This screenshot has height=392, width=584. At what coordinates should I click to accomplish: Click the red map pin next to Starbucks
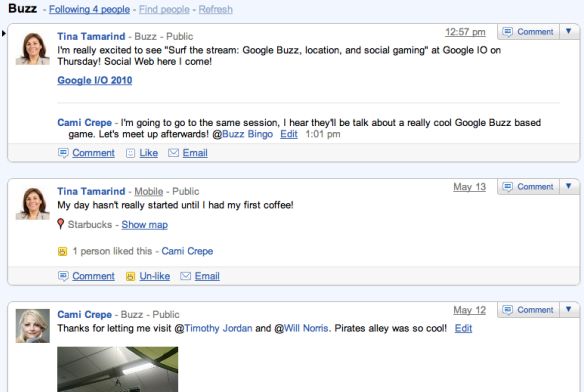(x=61, y=224)
